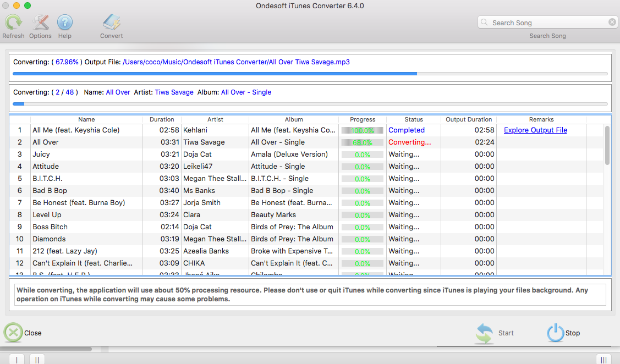The width and height of the screenshot is (620, 364).
Task: Click the green Close circle icon
Action: 13,332
